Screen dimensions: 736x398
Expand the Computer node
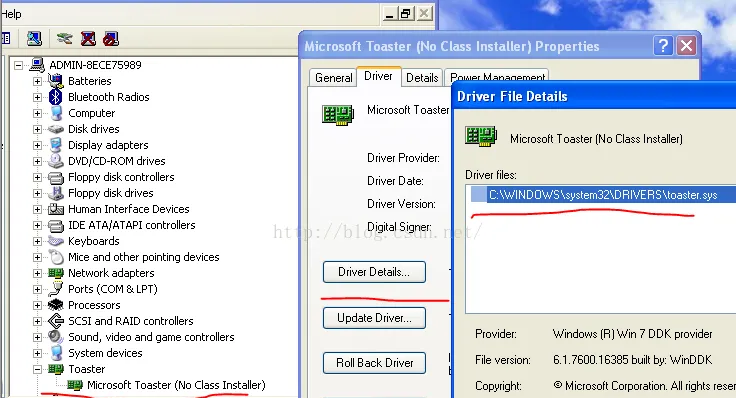(37, 113)
